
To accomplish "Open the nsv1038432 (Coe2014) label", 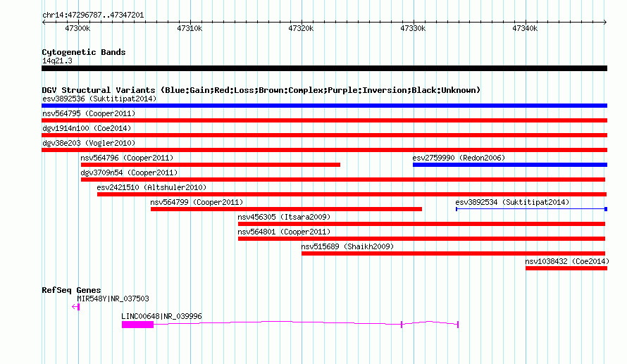I will [567, 261].
